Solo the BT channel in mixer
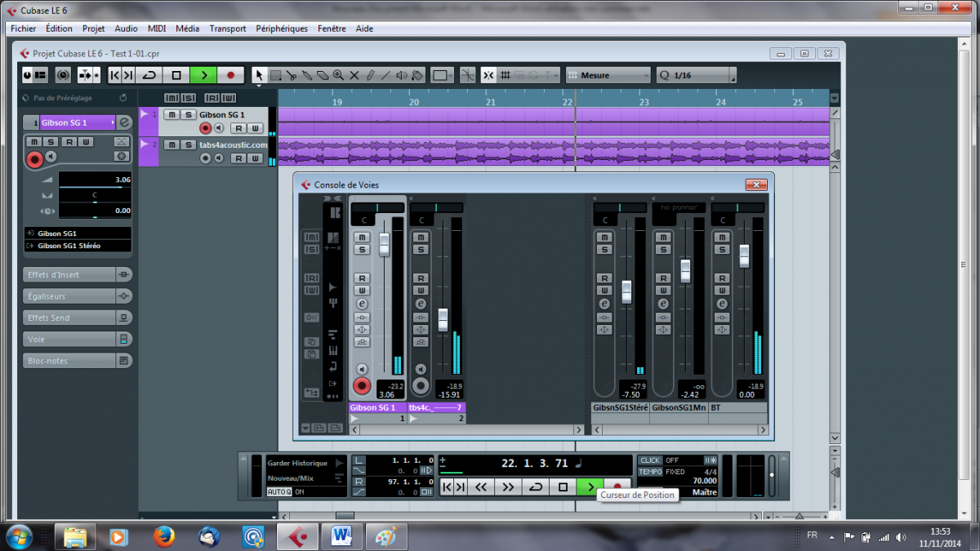980x551 pixels. click(x=722, y=249)
